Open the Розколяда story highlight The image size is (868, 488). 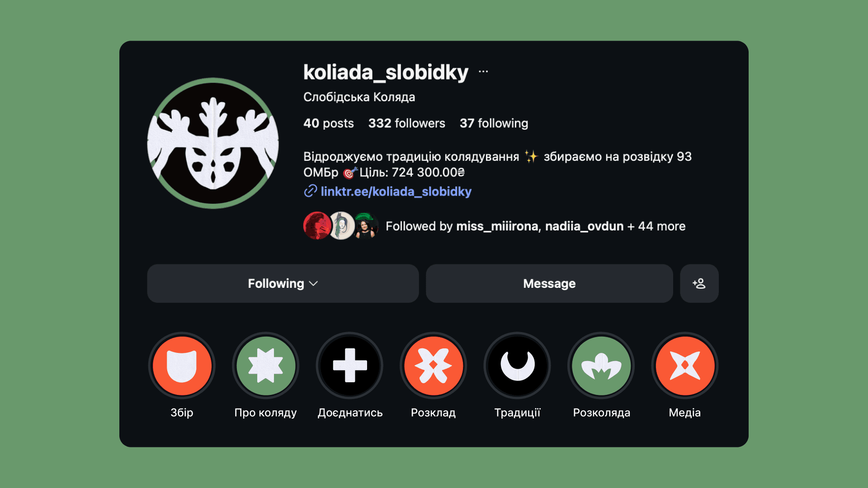pos(601,366)
